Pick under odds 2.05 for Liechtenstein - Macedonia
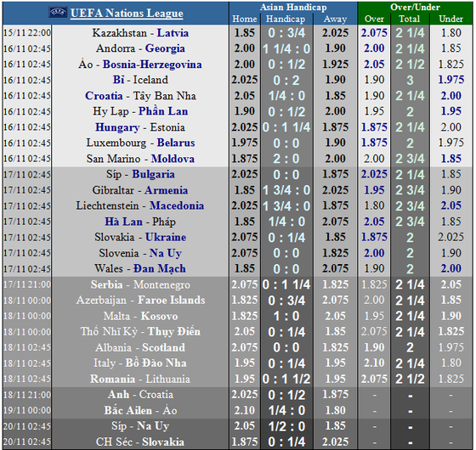This screenshot has height=450, width=476. (x=451, y=205)
